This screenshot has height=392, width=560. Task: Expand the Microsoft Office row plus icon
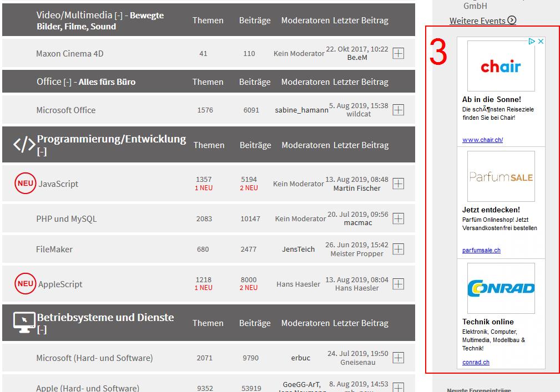tap(398, 110)
